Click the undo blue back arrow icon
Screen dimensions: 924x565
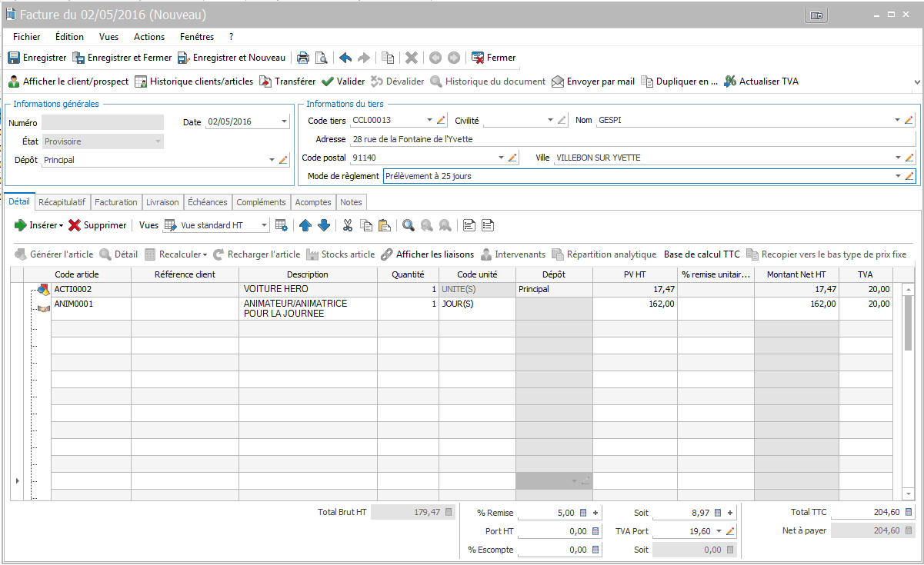click(345, 58)
